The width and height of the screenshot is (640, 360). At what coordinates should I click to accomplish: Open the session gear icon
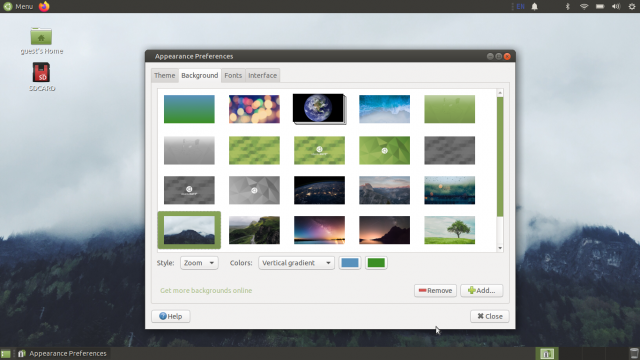632,6
